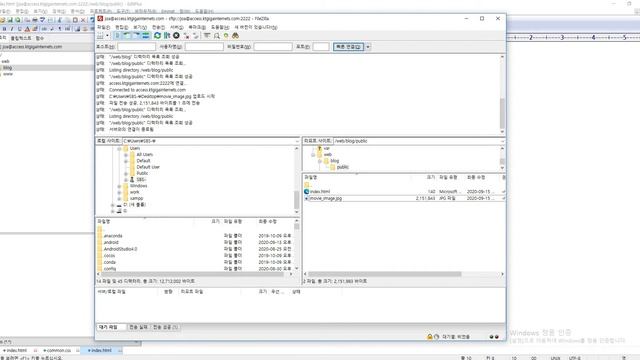Reconnect to last server via toolbar icon

coord(196,36)
